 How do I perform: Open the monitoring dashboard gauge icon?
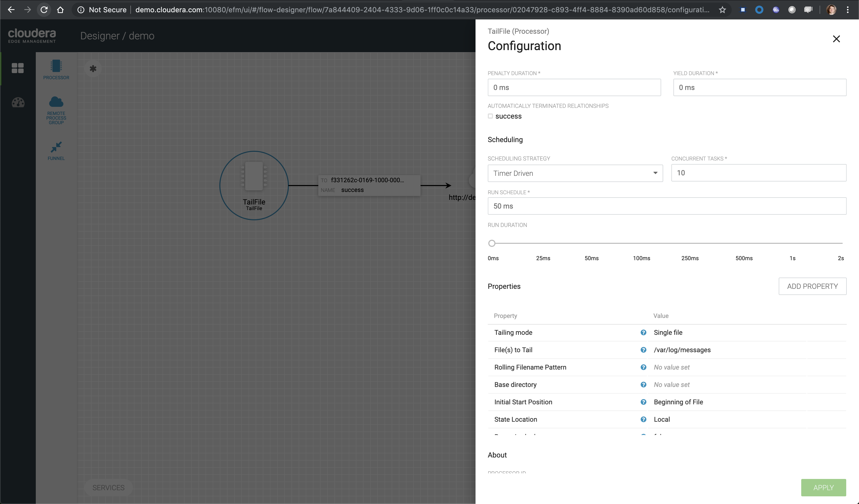[18, 102]
